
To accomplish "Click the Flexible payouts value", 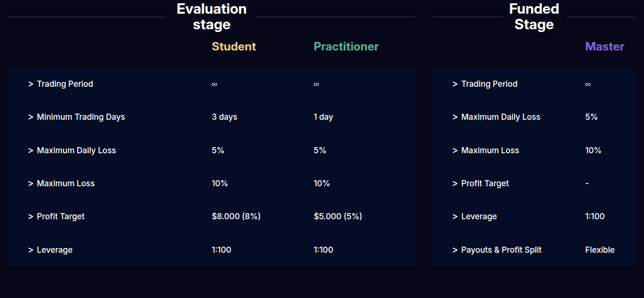I will (x=600, y=250).
